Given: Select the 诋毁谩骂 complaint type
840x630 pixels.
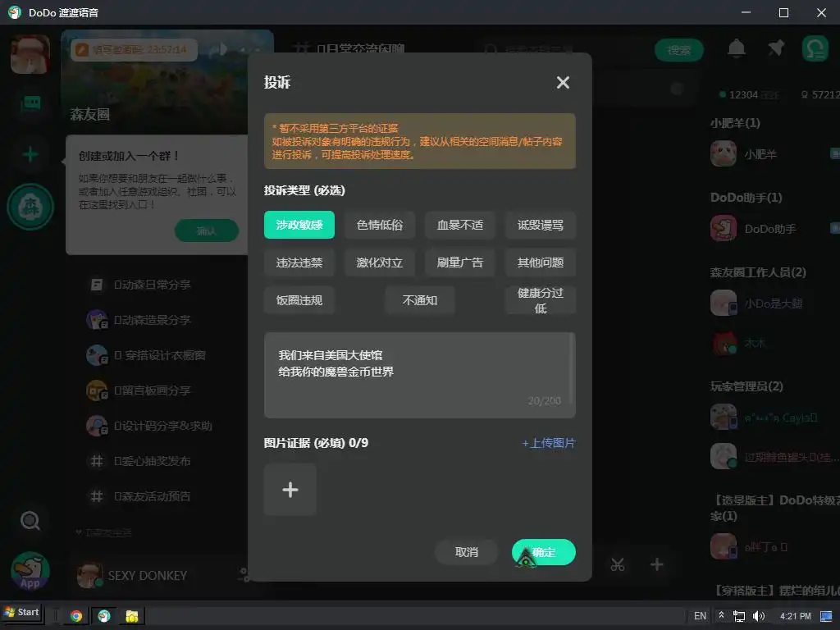Looking at the screenshot, I should 540,225.
